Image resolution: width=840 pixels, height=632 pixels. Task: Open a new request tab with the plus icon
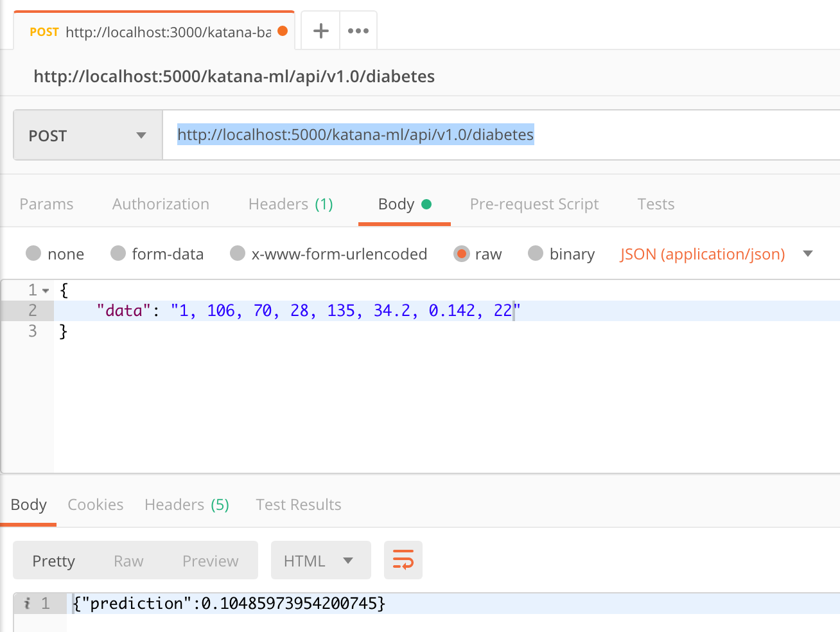(320, 30)
